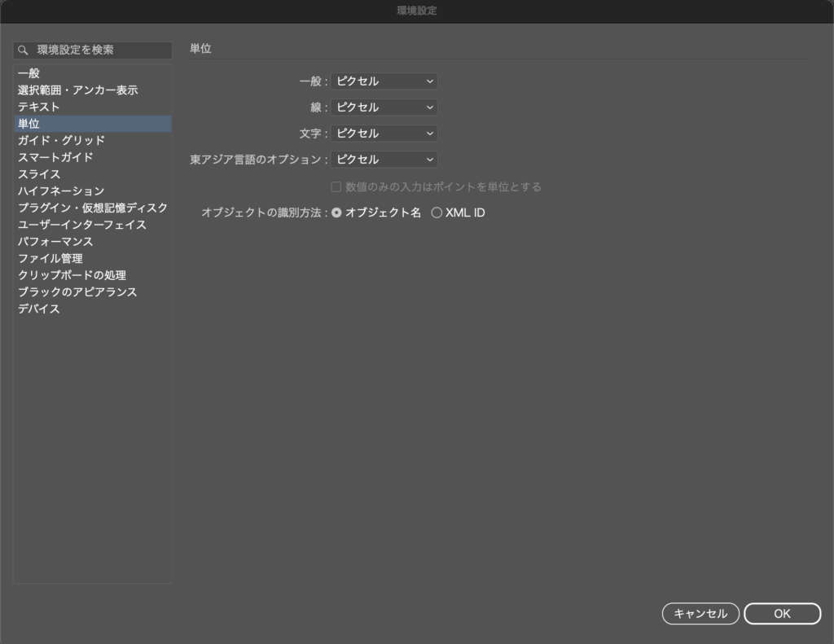Viewport: 834px width, 644px height.
Task: Select the XML ID radio button
Action: (437, 213)
